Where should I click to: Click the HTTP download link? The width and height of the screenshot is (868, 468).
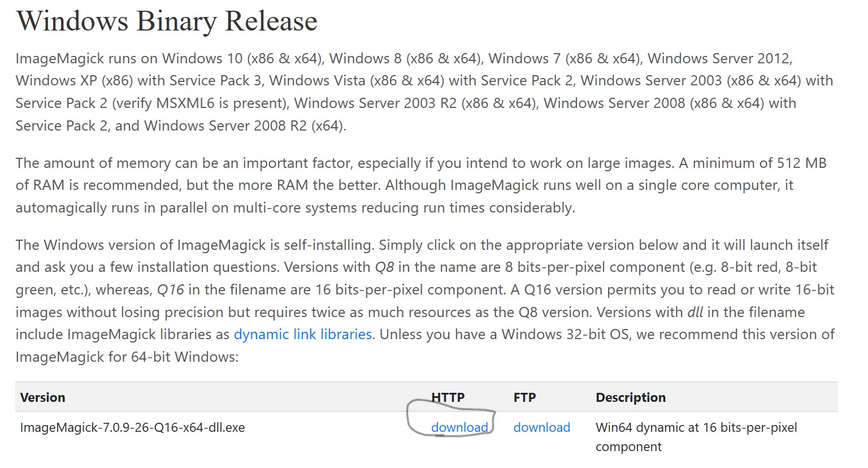459,428
